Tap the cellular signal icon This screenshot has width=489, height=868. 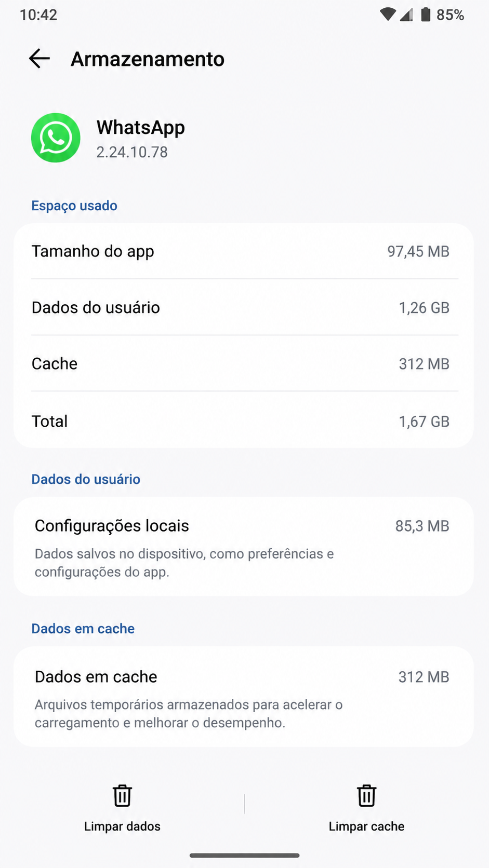coord(406,15)
